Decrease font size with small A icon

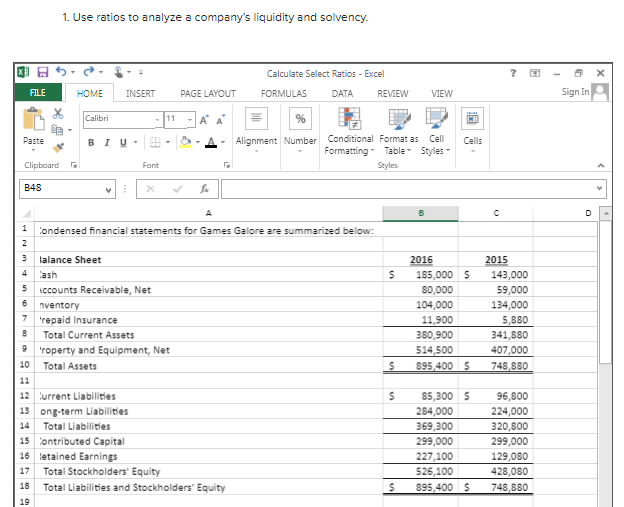coord(220,120)
